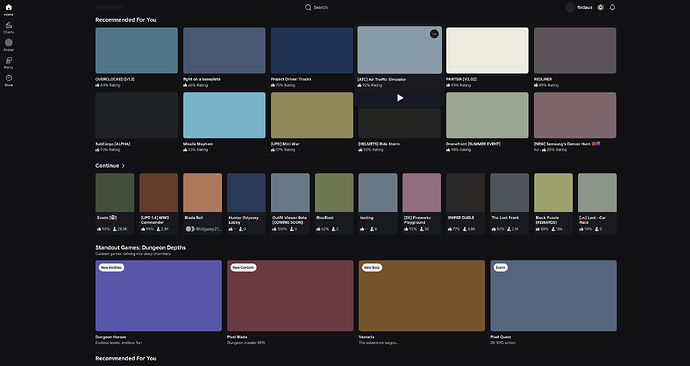Click the firdaus profile avatar
The width and height of the screenshot is (690, 366).
pyautogui.click(x=570, y=7)
